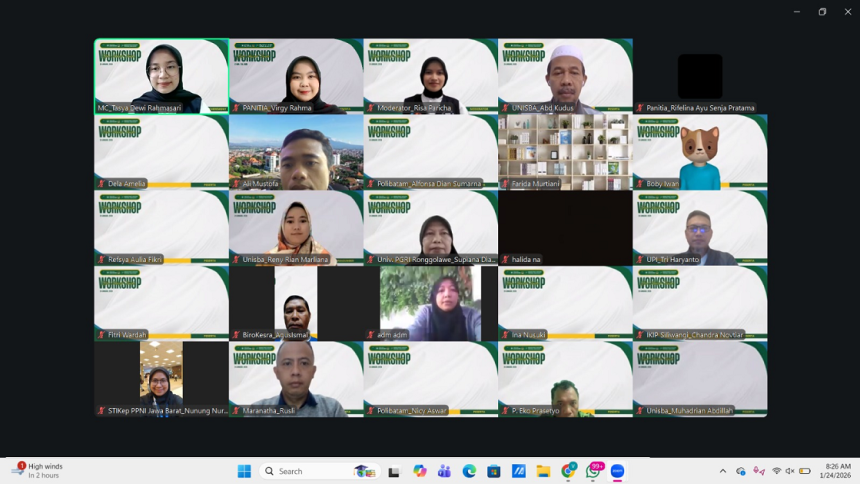The height and width of the screenshot is (484, 860).
Task: Open Microsoft Teams from the taskbar
Action: click(444, 471)
